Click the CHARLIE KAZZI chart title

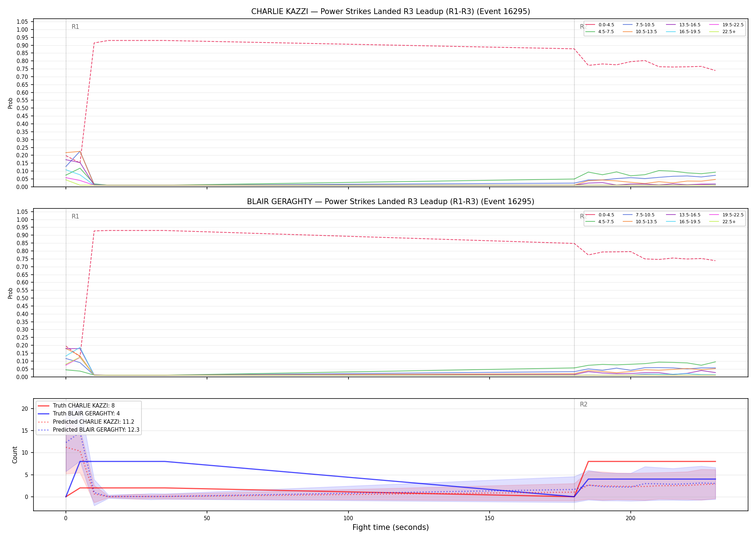(391, 12)
